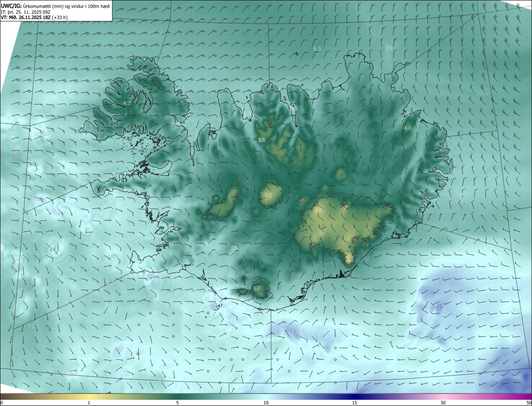Image resolution: width=532 pixels, height=406 pixels.
Task: Click the 30 tick on the color scale
Action: [443, 403]
